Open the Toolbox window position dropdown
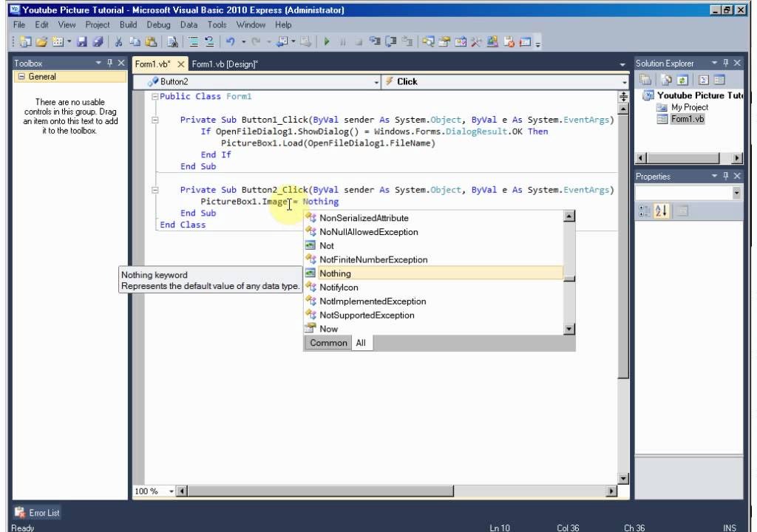The width and height of the screenshot is (757, 532). click(98, 63)
